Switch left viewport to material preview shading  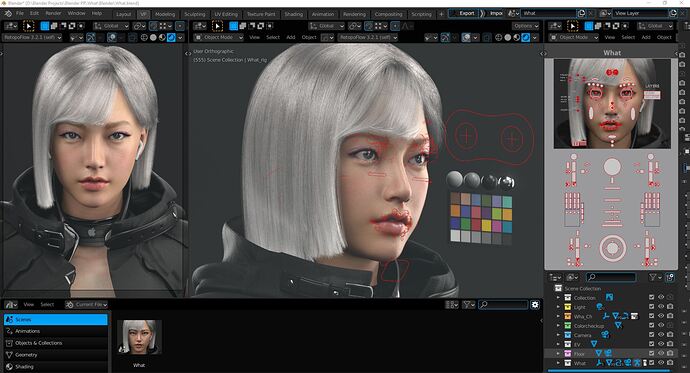click(x=162, y=37)
